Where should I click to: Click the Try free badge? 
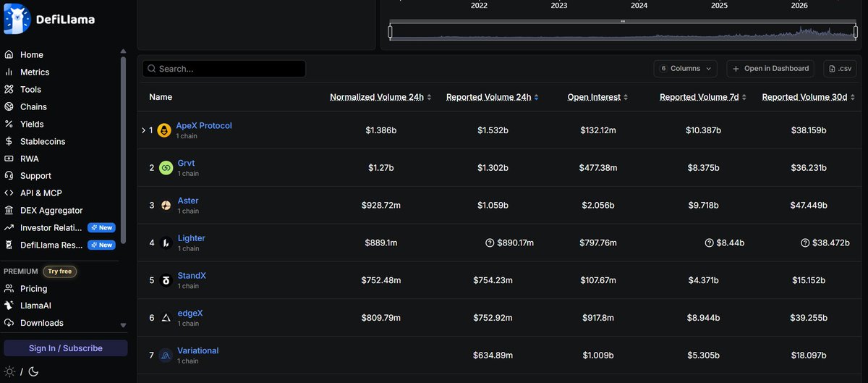pyautogui.click(x=60, y=272)
